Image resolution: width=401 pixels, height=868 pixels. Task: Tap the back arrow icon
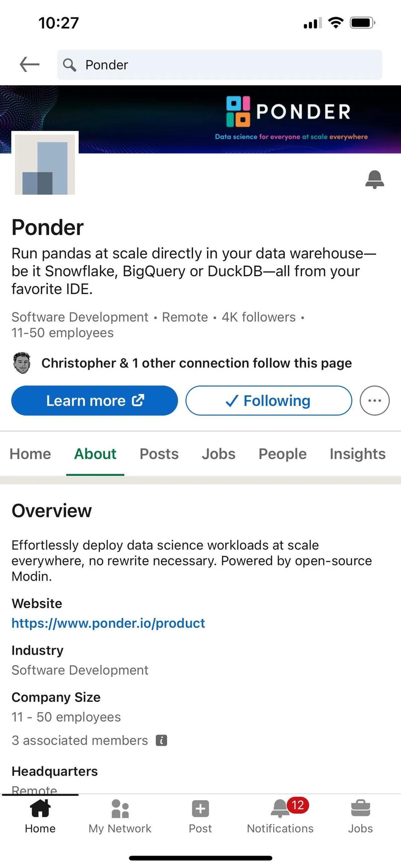tap(30, 64)
